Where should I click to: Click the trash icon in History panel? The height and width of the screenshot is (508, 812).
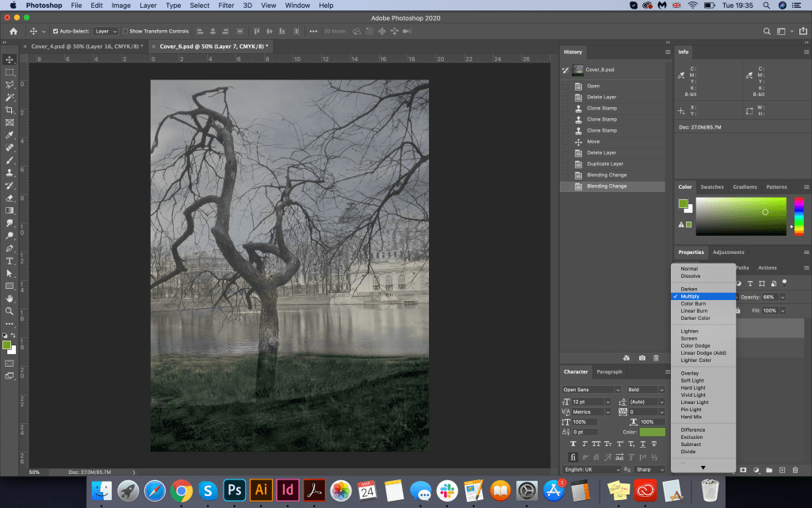pos(656,358)
